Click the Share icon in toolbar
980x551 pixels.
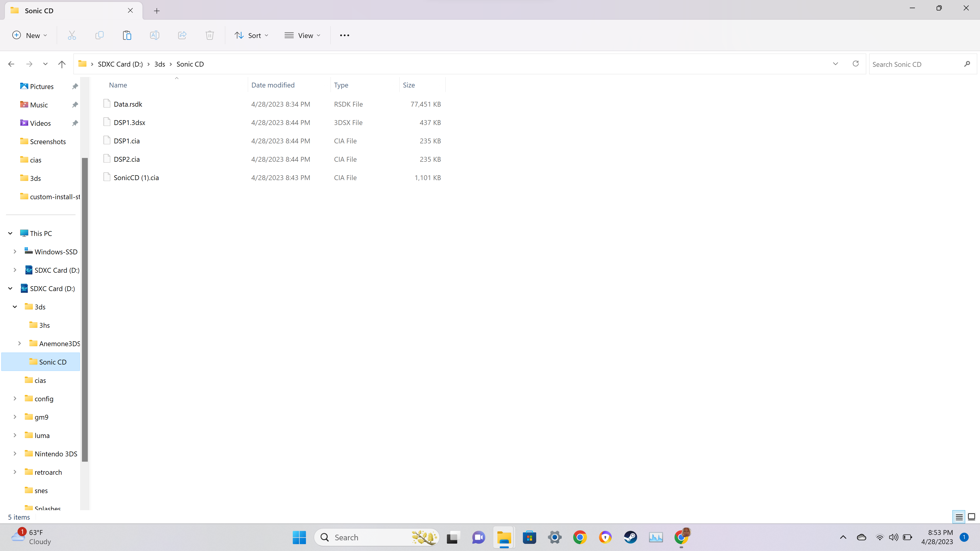coord(182,35)
